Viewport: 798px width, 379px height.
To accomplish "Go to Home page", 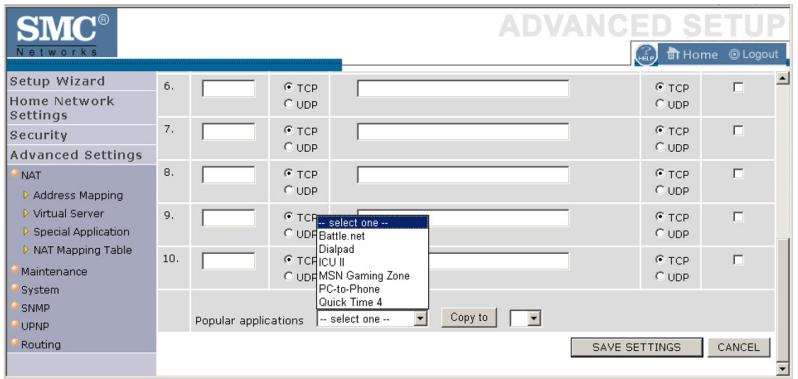I will 692,54.
